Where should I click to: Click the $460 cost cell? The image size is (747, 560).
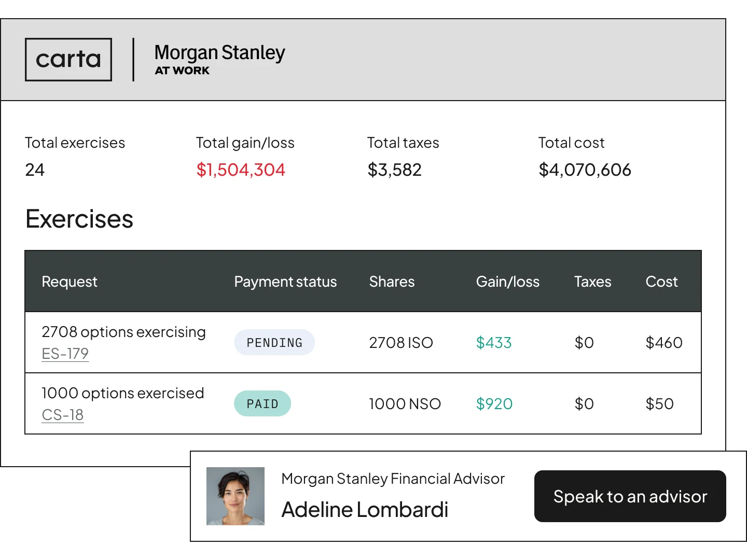pos(664,343)
